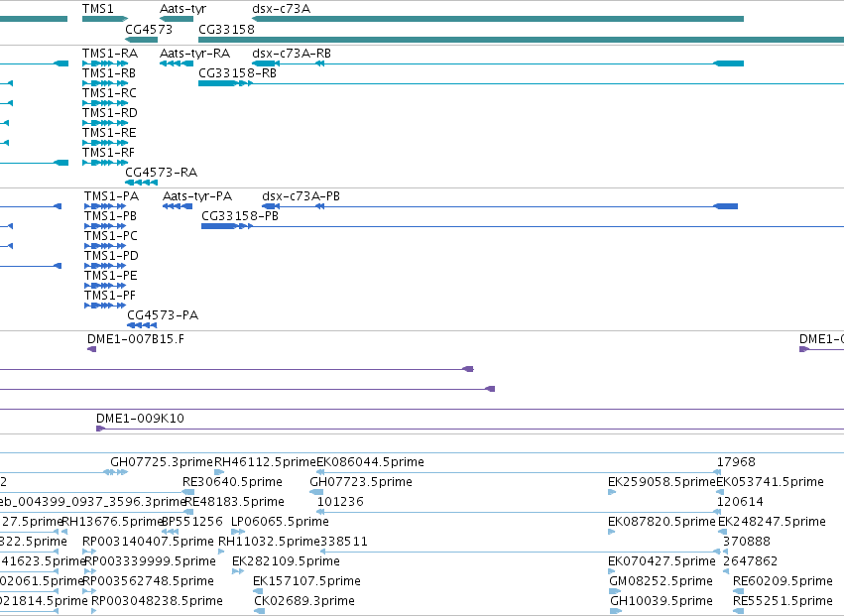Click the 370888 alignment label
The width and height of the screenshot is (844, 616).
(747, 542)
